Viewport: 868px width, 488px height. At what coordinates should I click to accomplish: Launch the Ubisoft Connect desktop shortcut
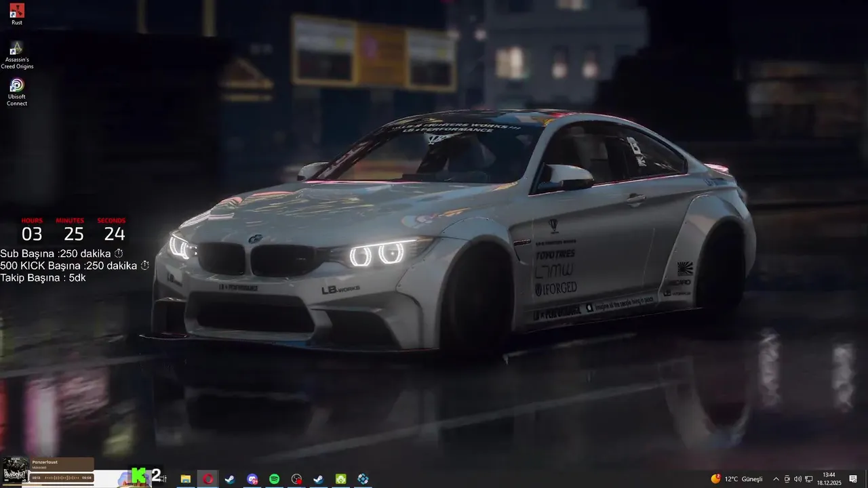pyautogui.click(x=17, y=91)
